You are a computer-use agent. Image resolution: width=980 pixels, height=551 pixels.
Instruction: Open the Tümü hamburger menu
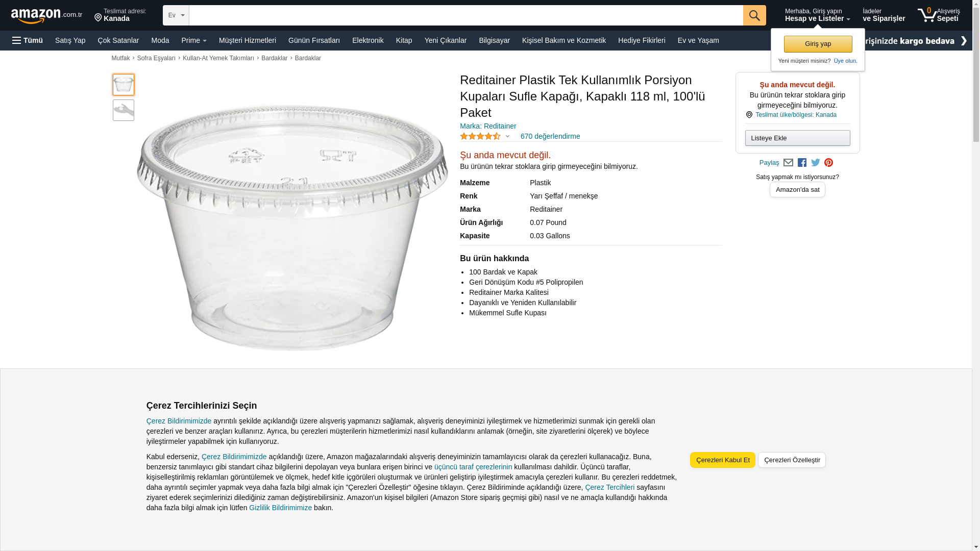click(28, 40)
